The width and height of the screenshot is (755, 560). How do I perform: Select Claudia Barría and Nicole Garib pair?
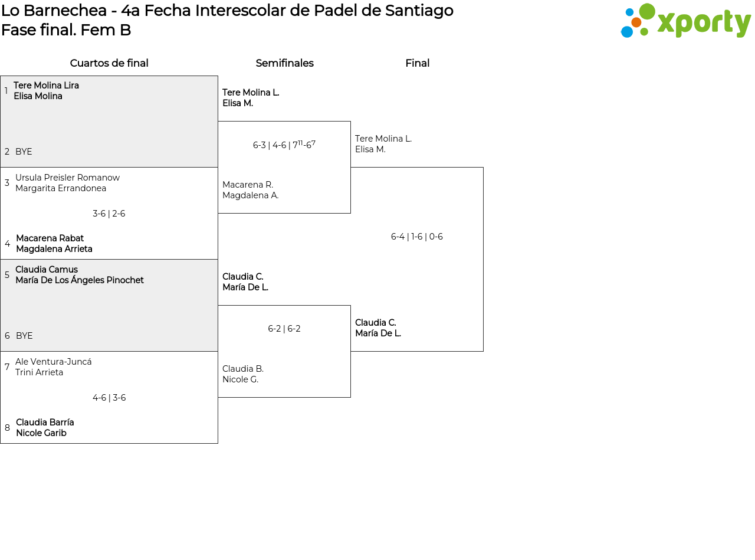tap(45, 428)
